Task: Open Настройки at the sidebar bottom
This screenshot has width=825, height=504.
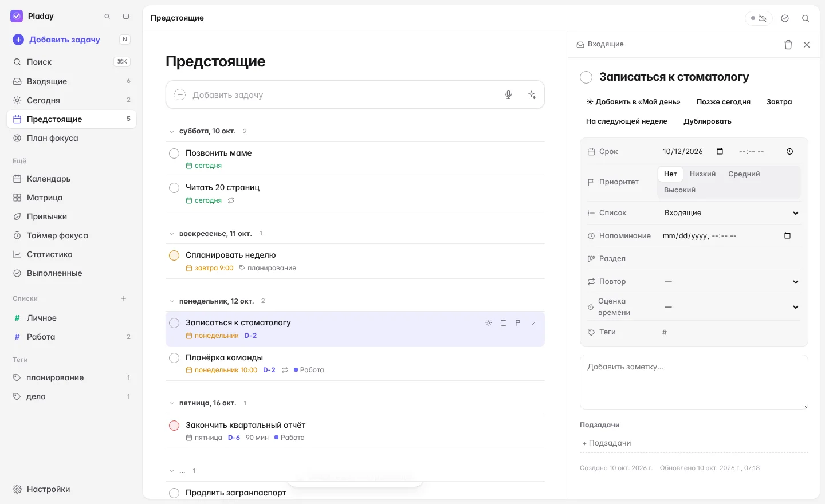Action: pos(72,489)
